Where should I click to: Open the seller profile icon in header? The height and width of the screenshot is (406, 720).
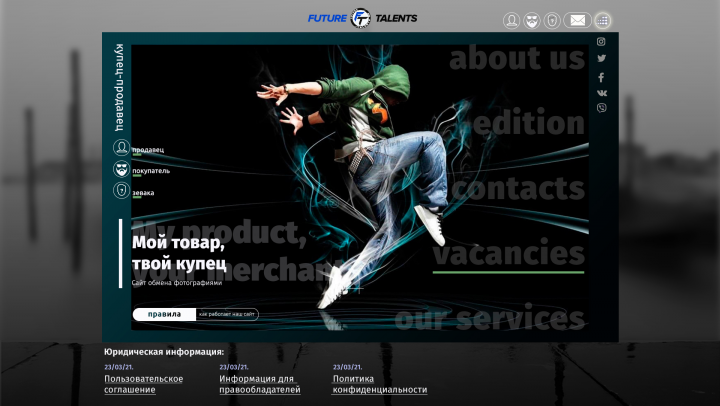[x=511, y=21]
